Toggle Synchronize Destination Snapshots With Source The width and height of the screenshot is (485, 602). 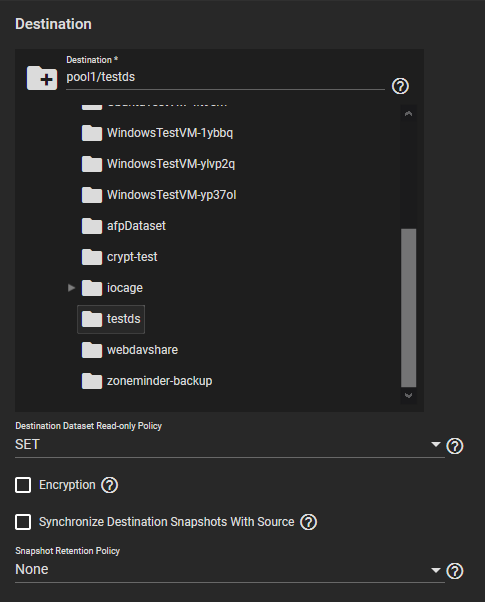[x=23, y=522]
